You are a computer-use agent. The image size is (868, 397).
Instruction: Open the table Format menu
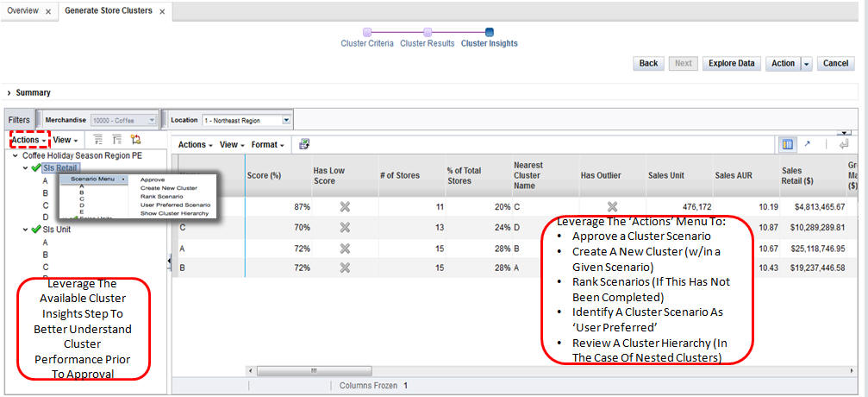pyautogui.click(x=268, y=145)
